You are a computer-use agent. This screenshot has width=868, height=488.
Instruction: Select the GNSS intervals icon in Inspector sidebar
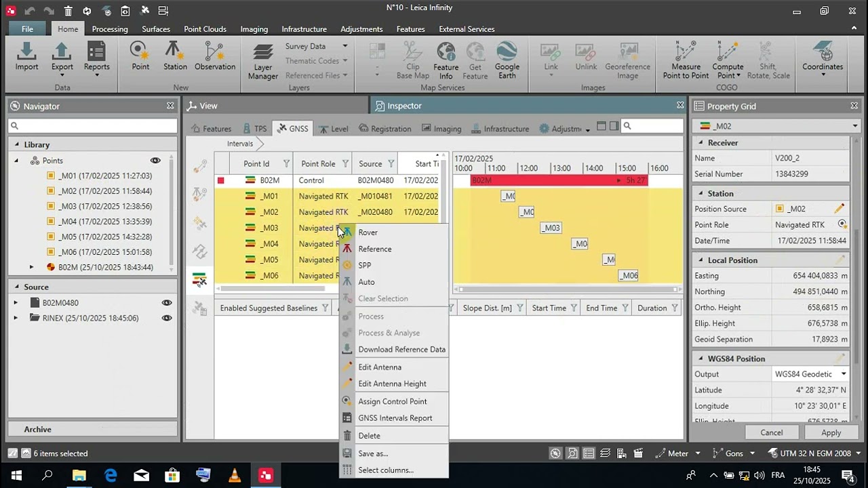199,279
